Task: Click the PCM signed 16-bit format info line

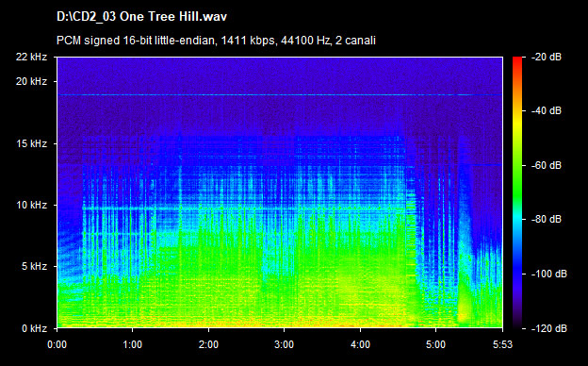Action: (x=216, y=41)
